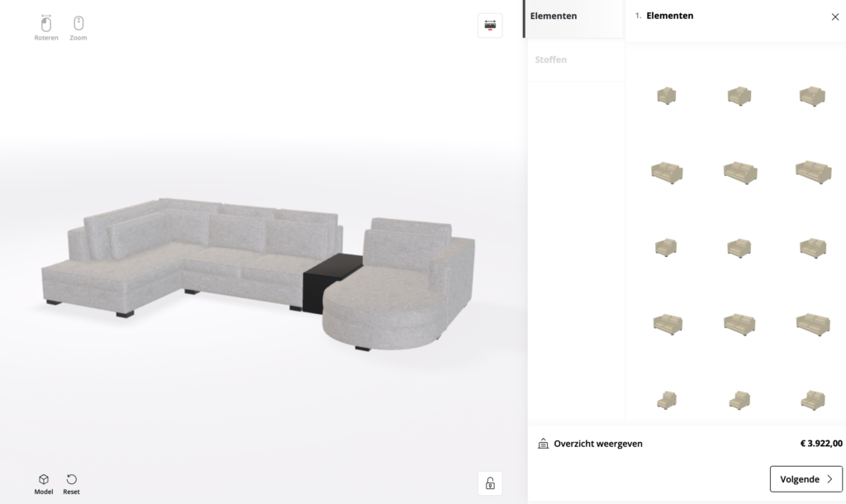The width and height of the screenshot is (846, 504).
Task: Close the Elementen panel
Action: click(834, 17)
